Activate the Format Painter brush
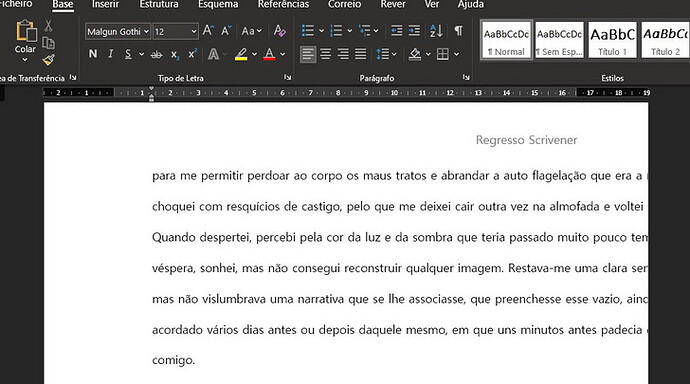 pos(48,60)
